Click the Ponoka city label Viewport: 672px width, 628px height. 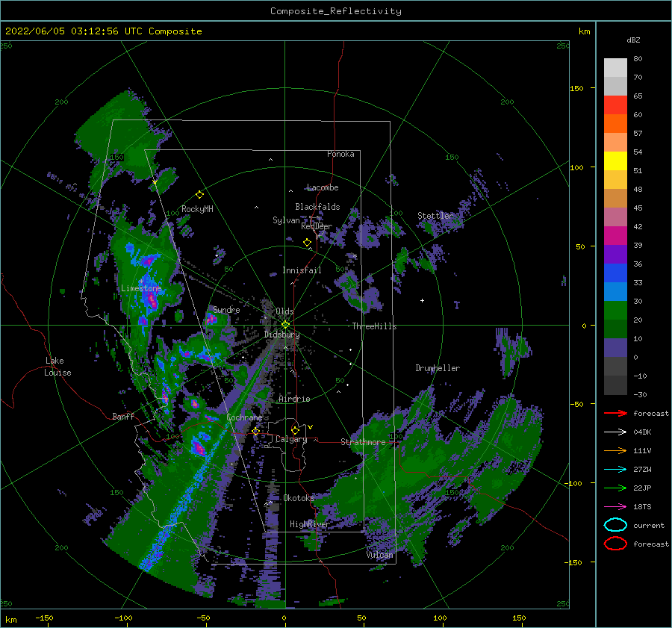point(340,154)
